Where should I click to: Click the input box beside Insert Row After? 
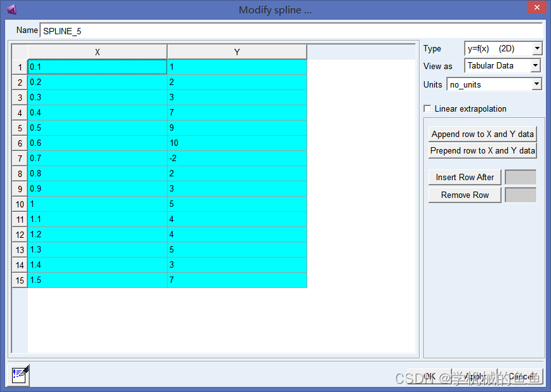(521, 177)
